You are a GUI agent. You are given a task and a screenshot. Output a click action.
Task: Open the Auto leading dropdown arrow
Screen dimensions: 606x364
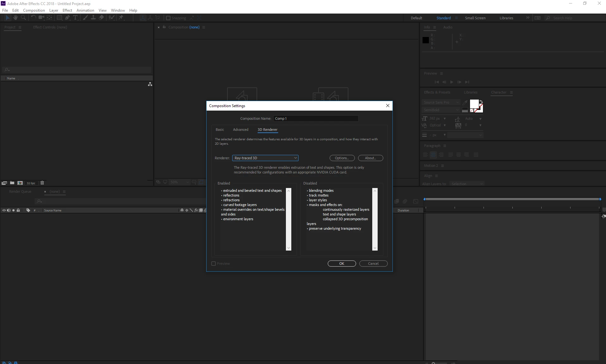[480, 119]
